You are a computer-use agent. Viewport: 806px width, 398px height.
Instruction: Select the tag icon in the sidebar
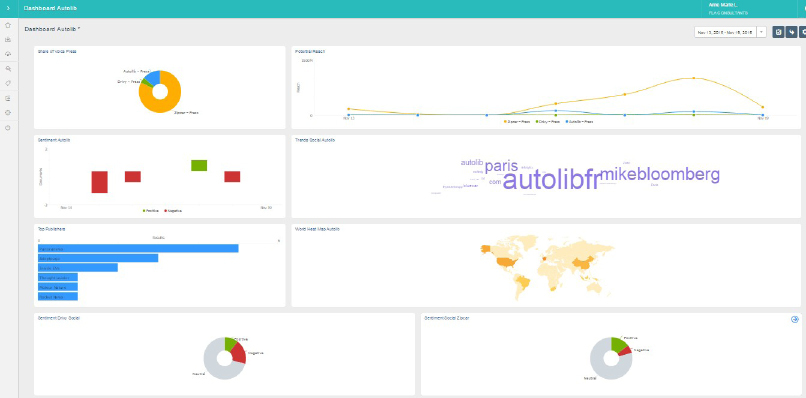[8, 83]
